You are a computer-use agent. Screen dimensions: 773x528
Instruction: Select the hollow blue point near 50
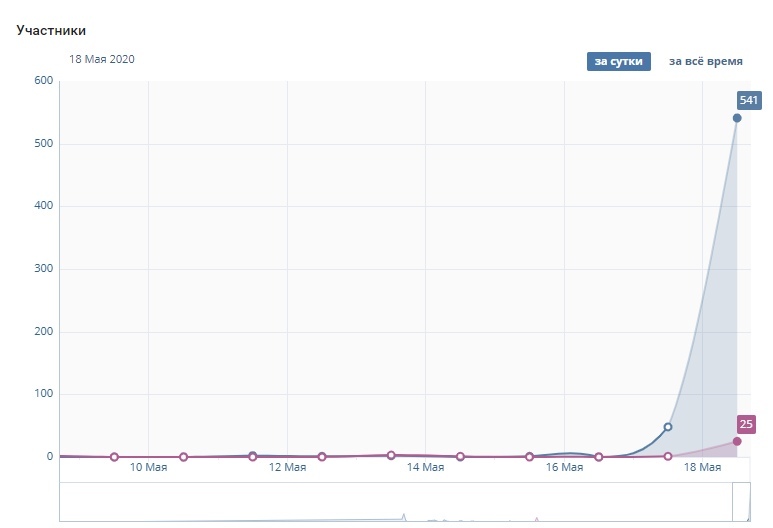[668, 427]
